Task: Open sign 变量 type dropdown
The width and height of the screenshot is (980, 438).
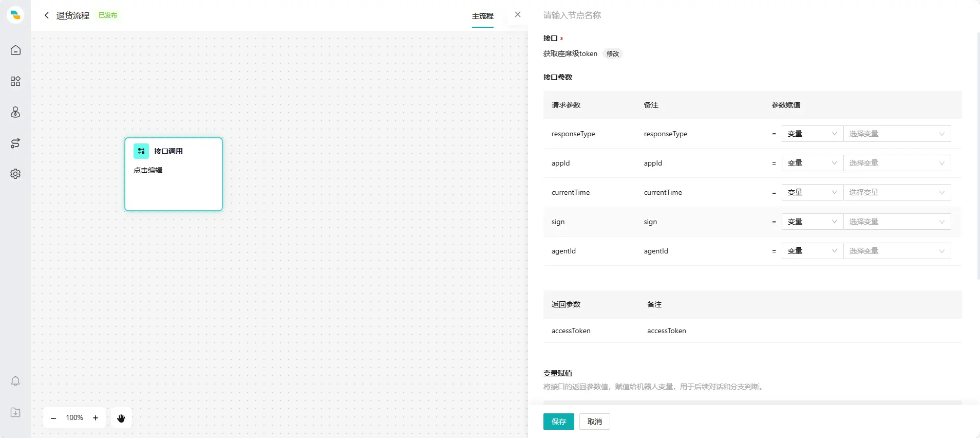Action: tap(813, 222)
